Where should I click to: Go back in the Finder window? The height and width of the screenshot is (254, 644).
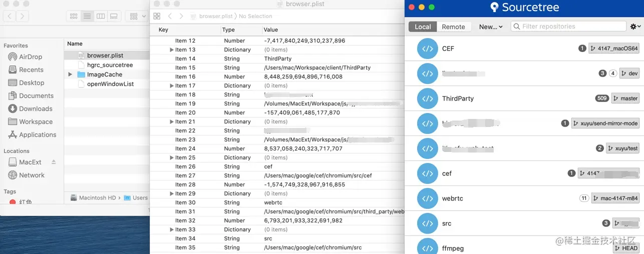point(10,16)
